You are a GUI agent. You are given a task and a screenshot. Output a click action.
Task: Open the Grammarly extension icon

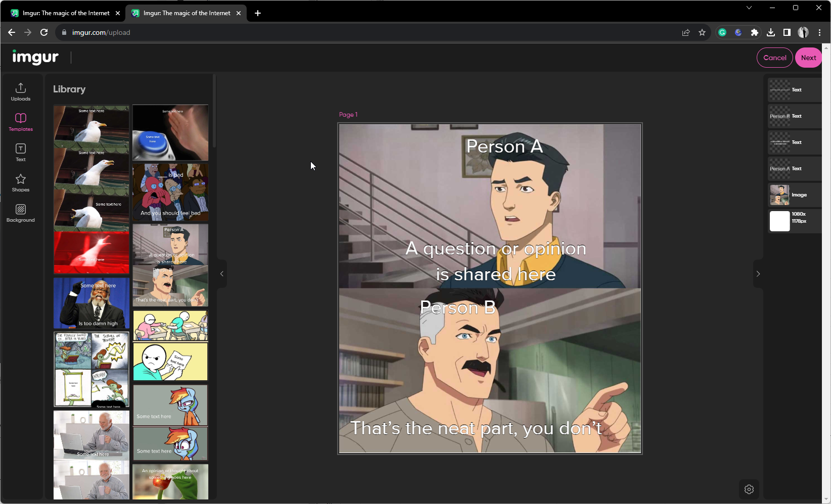(x=722, y=32)
